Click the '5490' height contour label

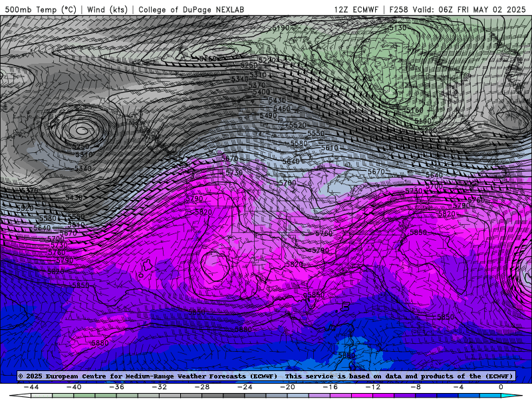(269, 116)
